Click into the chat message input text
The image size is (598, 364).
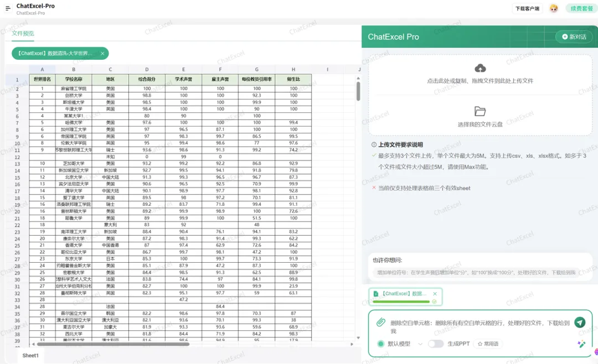(x=480, y=326)
